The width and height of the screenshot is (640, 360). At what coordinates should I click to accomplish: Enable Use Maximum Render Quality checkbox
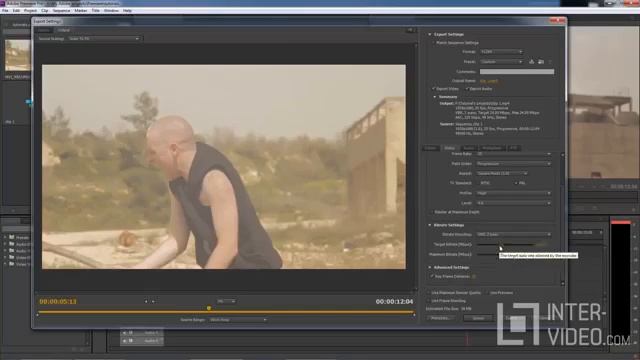coord(429,293)
